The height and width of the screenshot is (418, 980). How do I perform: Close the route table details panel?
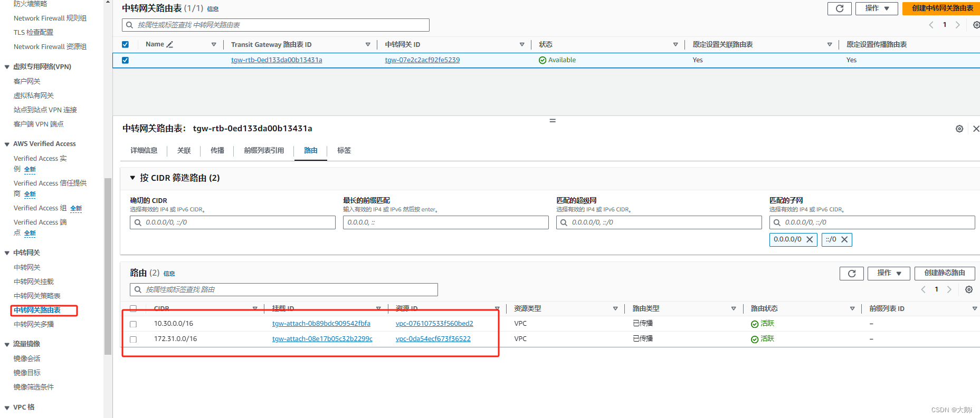tap(976, 129)
